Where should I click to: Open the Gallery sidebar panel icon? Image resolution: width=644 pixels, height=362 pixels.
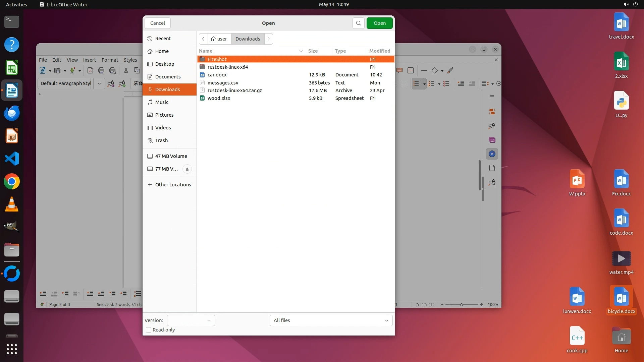click(x=492, y=140)
